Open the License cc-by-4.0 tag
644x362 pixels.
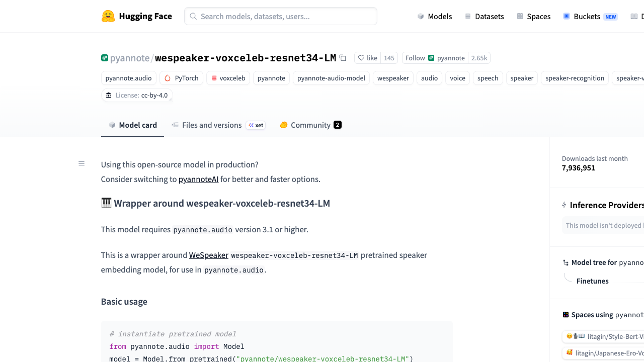(x=137, y=95)
